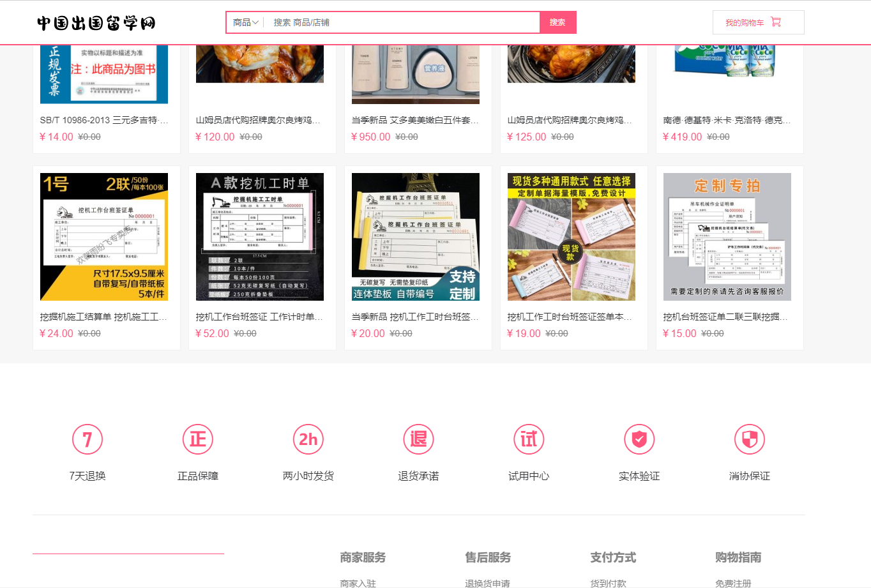Open 南德·德基特·米卡 product title
The image size is (871, 588).
point(727,120)
